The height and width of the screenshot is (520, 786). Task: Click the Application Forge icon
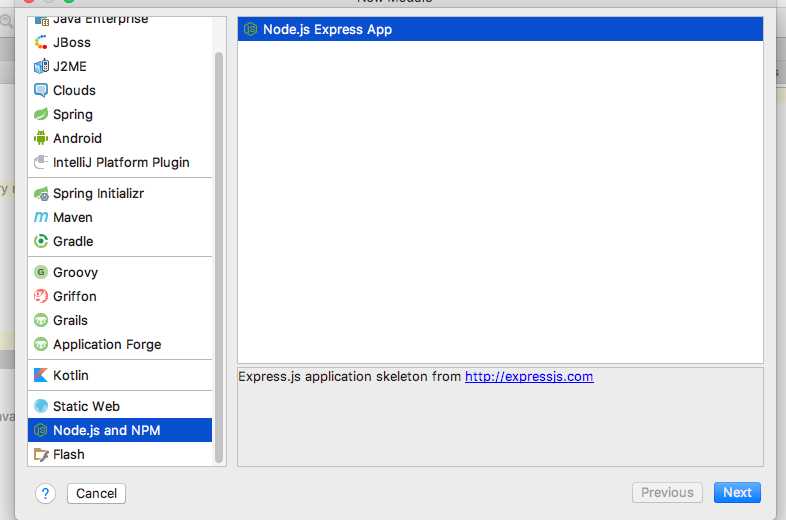41,344
